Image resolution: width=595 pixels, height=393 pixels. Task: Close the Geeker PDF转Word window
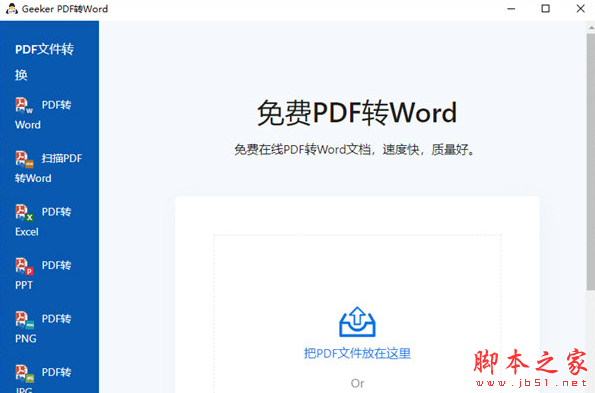tap(580, 8)
